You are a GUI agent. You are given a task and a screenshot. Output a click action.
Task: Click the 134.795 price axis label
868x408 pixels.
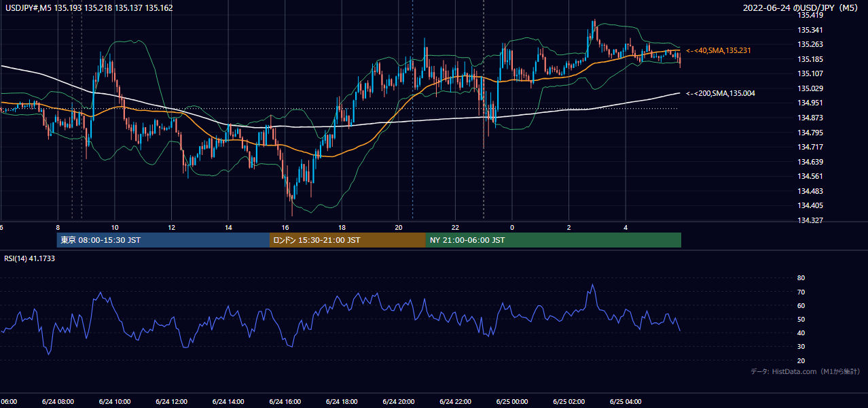coord(810,133)
